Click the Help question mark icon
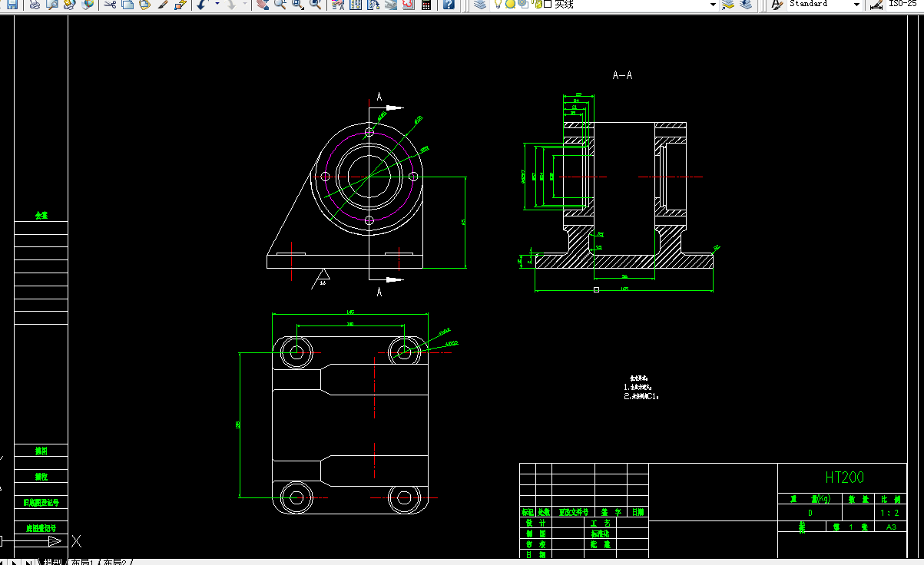The width and height of the screenshot is (924, 565). pos(449,5)
